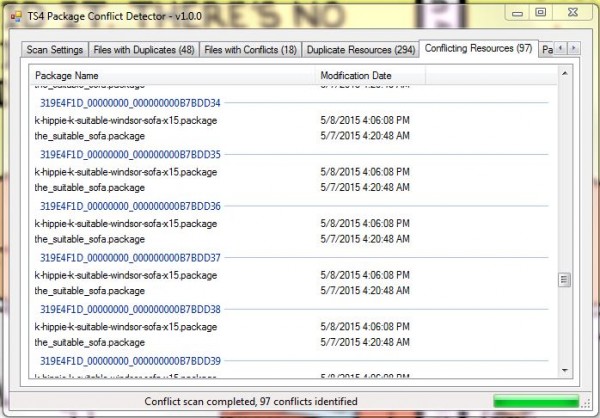The height and width of the screenshot is (418, 600).
Task: Open the Files with Conflicts (18) tab
Action: click(250, 49)
